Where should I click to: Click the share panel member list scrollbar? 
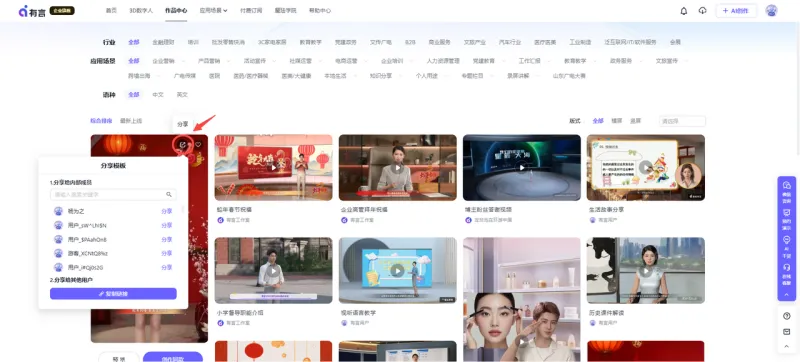[183, 210]
